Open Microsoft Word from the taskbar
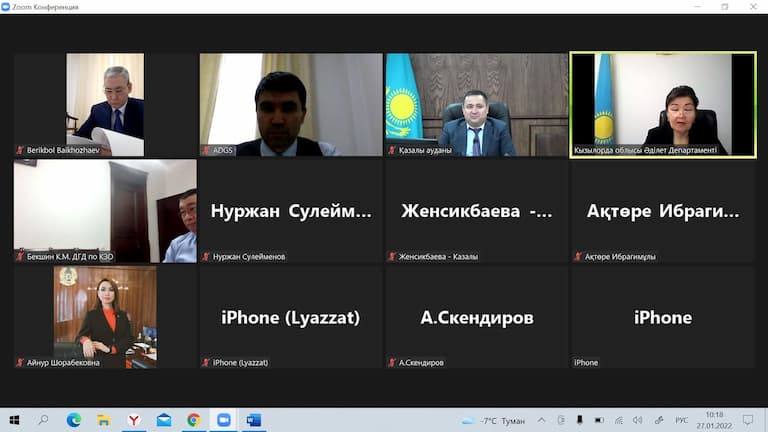 [253, 420]
